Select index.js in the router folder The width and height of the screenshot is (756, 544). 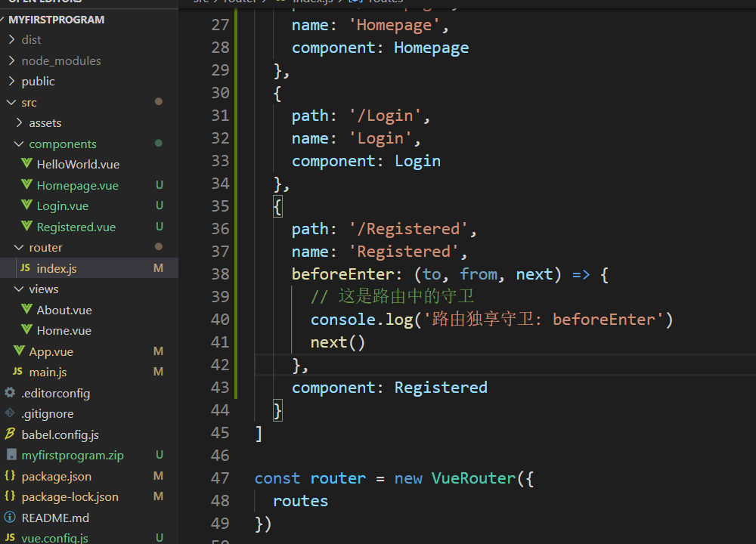click(x=57, y=268)
